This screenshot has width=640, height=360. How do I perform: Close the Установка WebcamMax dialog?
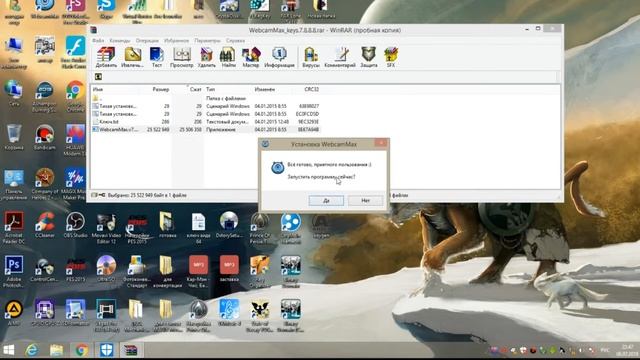point(380,143)
